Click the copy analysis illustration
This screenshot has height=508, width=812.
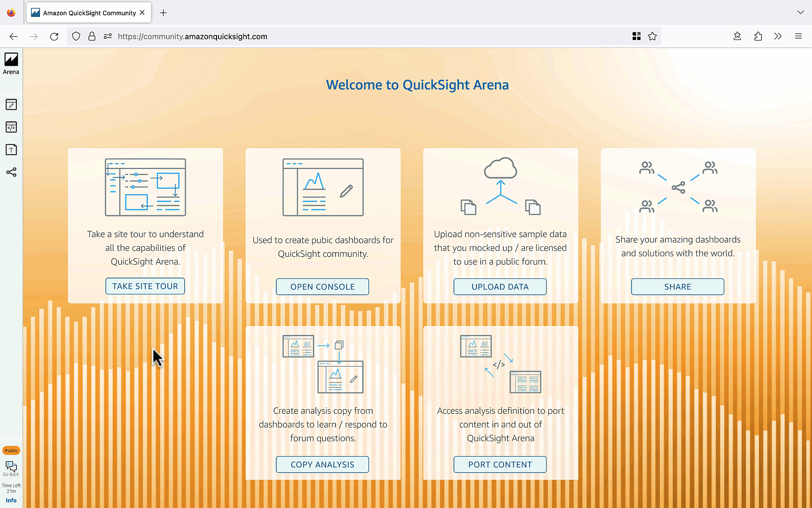tap(323, 364)
